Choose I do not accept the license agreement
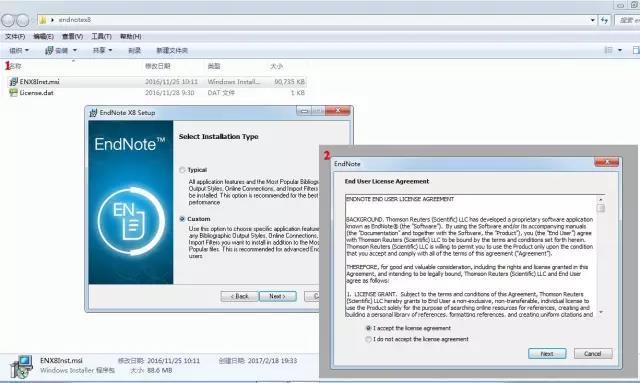This screenshot has width=640, height=383. coord(368,339)
